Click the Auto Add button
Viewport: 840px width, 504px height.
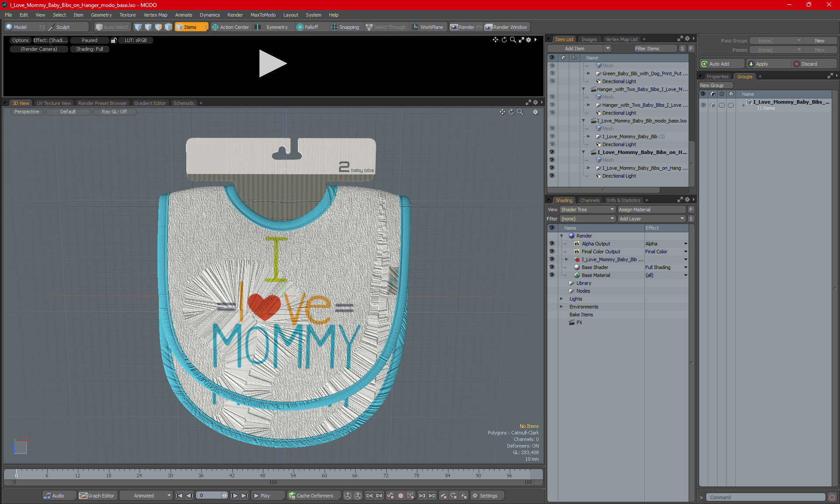(721, 64)
